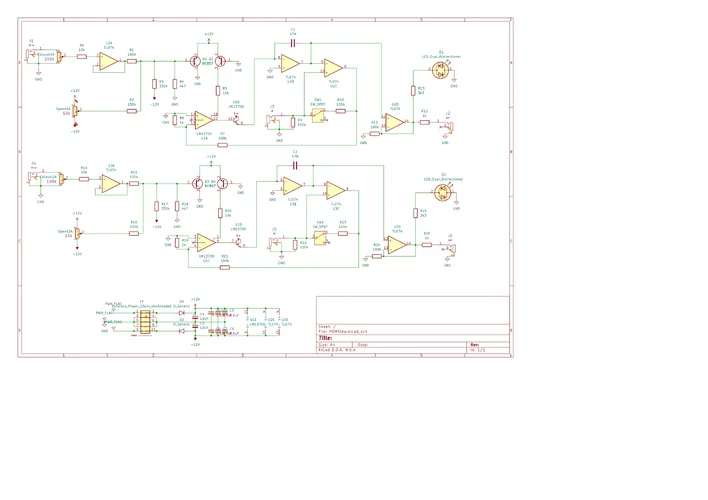Select resistor R12 1k
This screenshot has width=708, height=500.
424,122
